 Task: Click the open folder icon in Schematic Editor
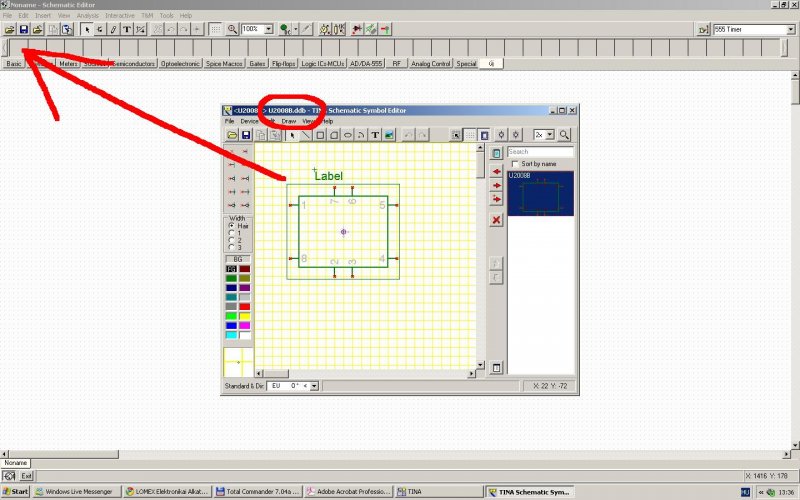[9, 29]
